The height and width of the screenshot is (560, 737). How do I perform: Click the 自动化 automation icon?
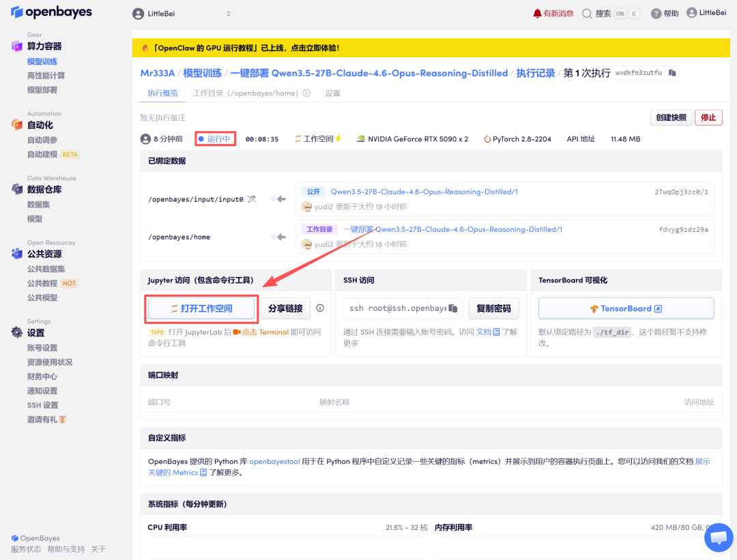(x=17, y=125)
